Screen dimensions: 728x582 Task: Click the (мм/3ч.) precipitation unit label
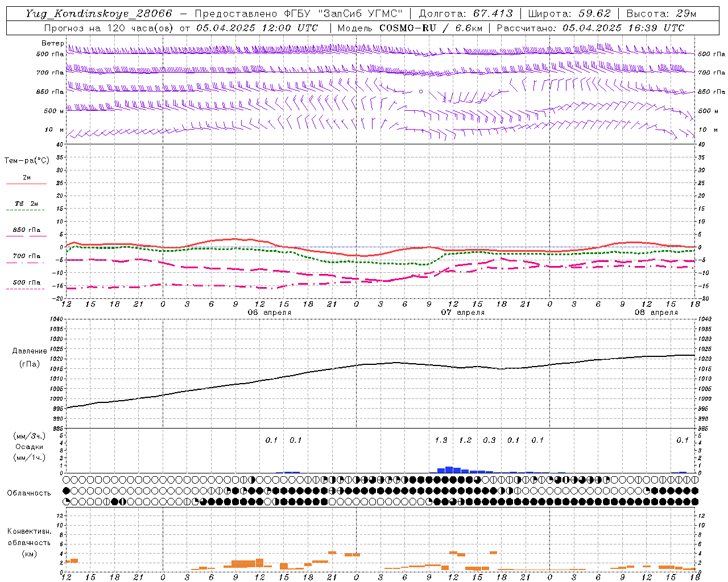click(x=30, y=436)
